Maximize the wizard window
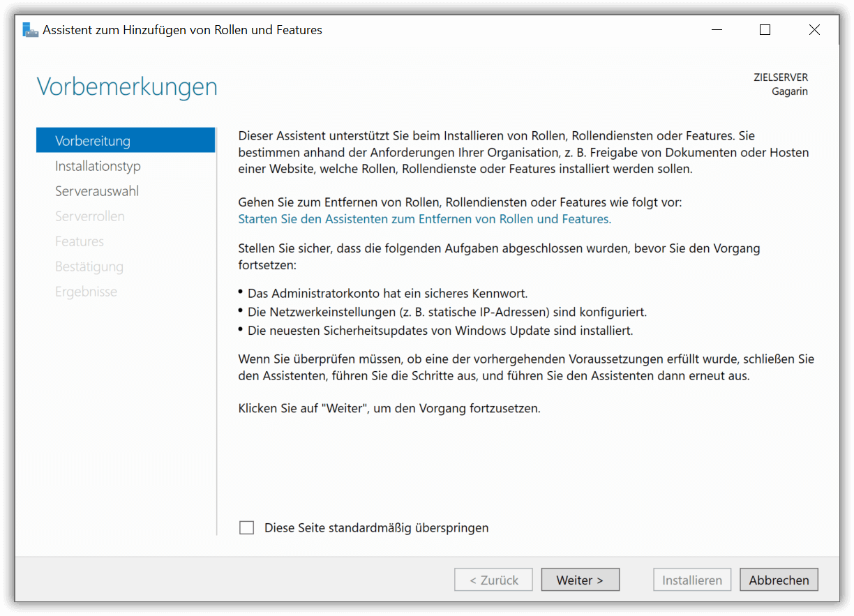The image size is (854, 616). [x=765, y=30]
